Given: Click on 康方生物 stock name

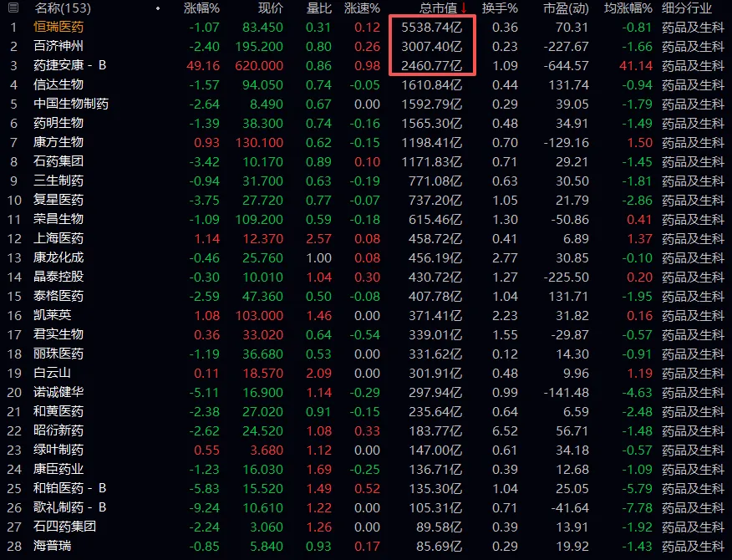Looking at the screenshot, I should pyautogui.click(x=58, y=142).
